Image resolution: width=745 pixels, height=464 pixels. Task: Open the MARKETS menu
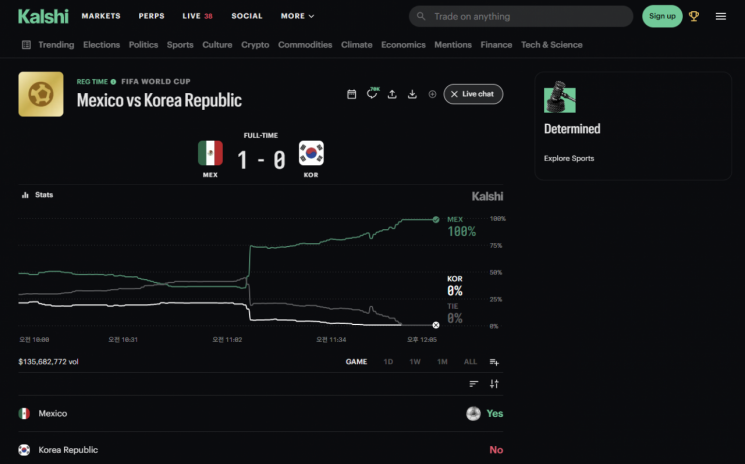(x=101, y=16)
